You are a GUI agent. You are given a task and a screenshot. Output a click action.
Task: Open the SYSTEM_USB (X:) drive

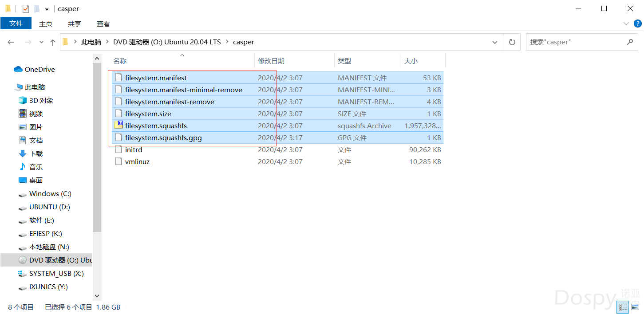pyautogui.click(x=56, y=273)
